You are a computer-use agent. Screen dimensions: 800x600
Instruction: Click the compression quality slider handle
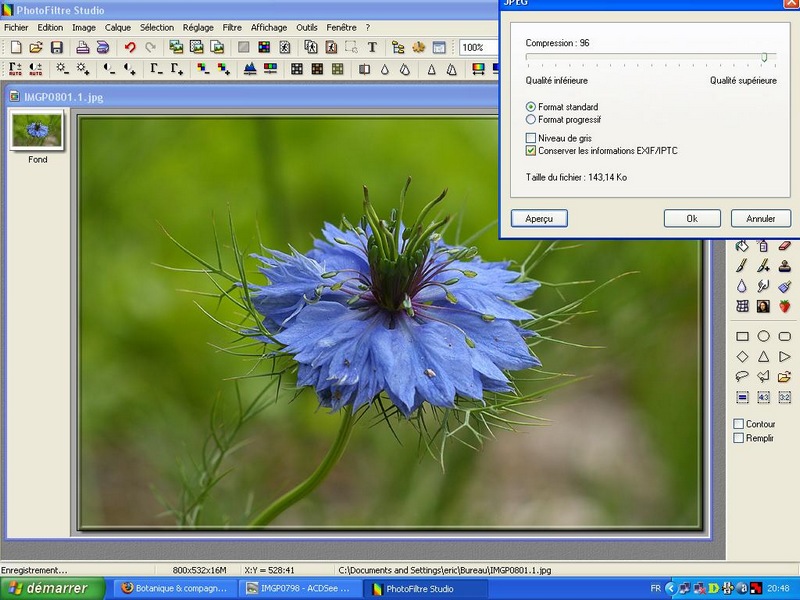coord(764,57)
